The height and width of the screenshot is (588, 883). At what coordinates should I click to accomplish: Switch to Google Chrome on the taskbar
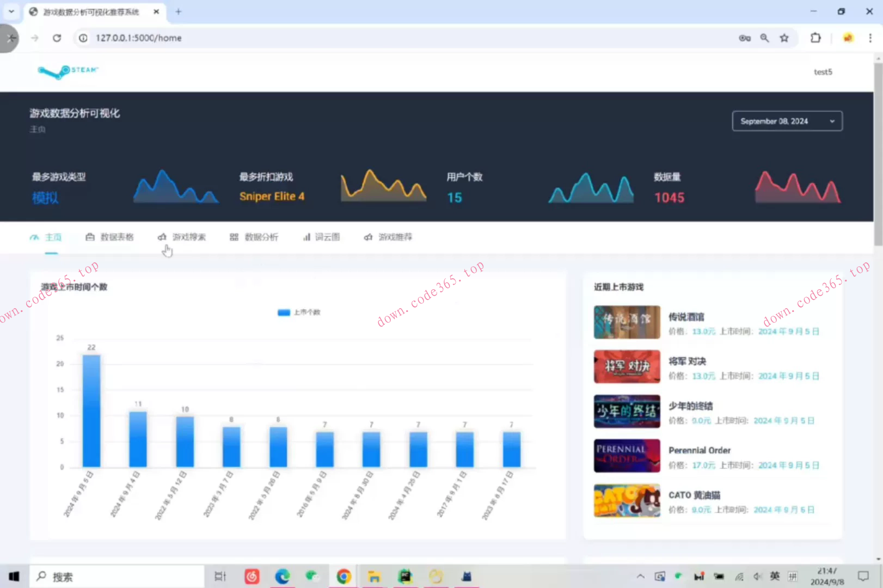[344, 576]
